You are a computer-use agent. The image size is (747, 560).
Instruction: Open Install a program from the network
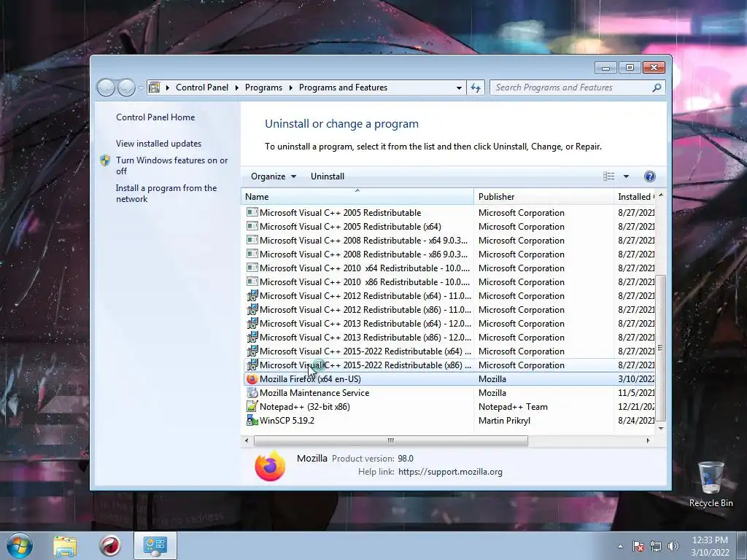[x=166, y=193]
